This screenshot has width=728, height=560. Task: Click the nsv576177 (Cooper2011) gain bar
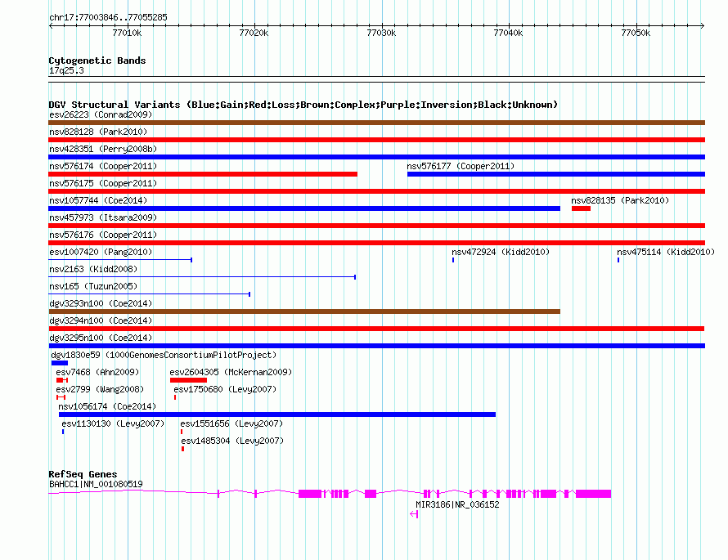556,174
